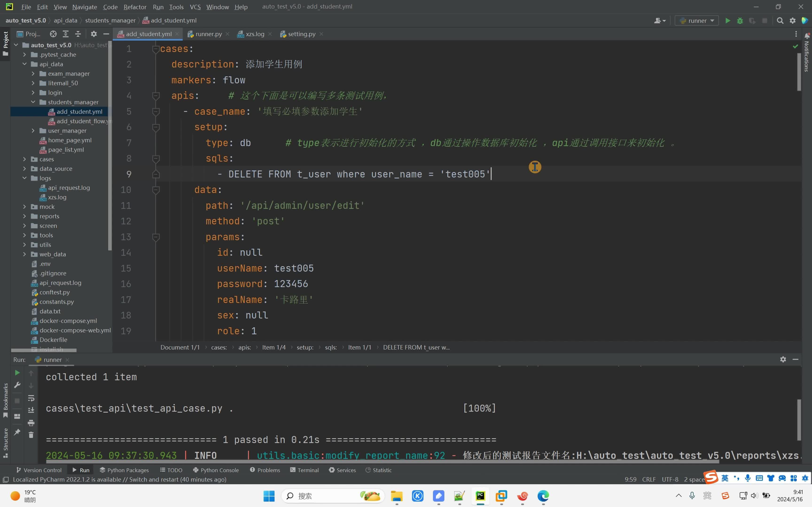The height and width of the screenshot is (507, 812).
Task: Print run output with the printer icon
Action: pyautogui.click(x=31, y=423)
